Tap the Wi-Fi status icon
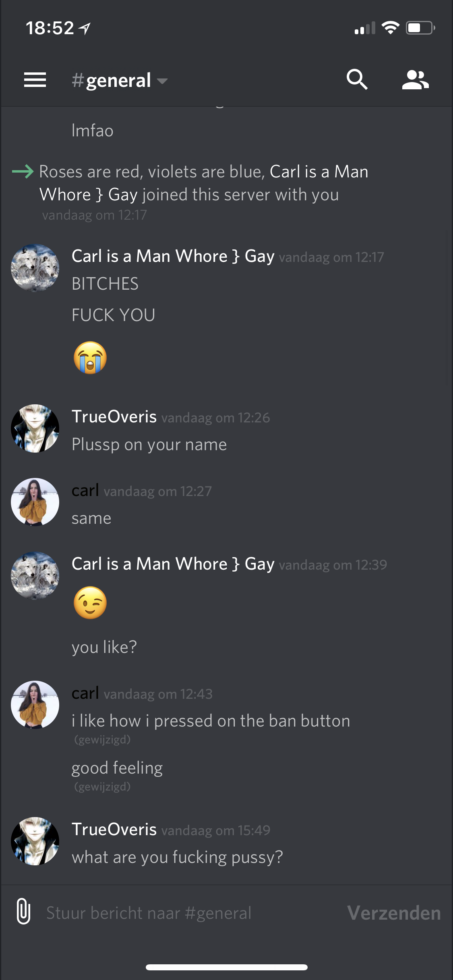Image resolution: width=453 pixels, height=980 pixels. tap(390, 27)
